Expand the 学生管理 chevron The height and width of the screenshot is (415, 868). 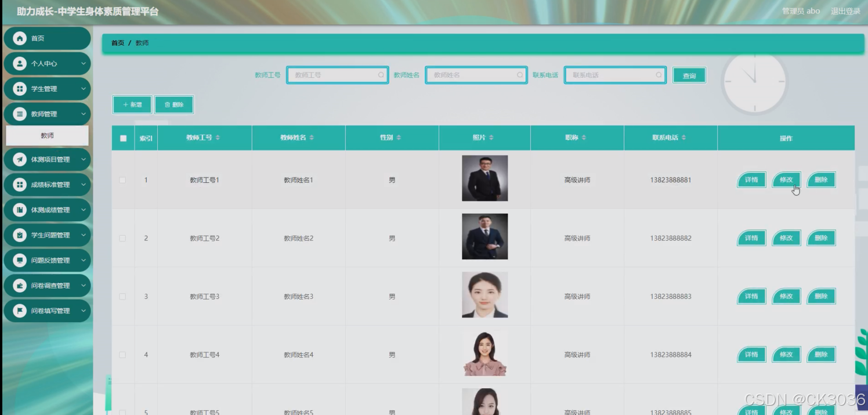coord(84,89)
